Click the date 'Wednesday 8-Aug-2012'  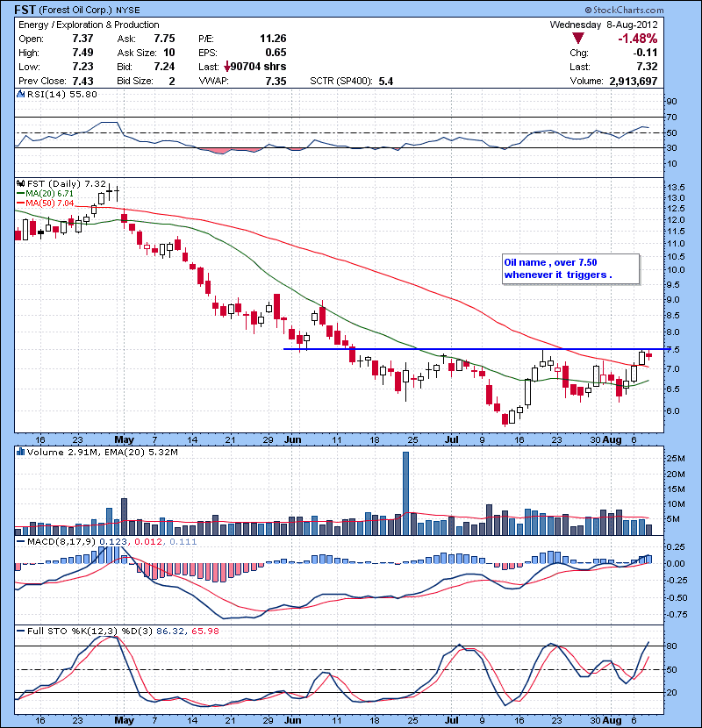coord(604,25)
